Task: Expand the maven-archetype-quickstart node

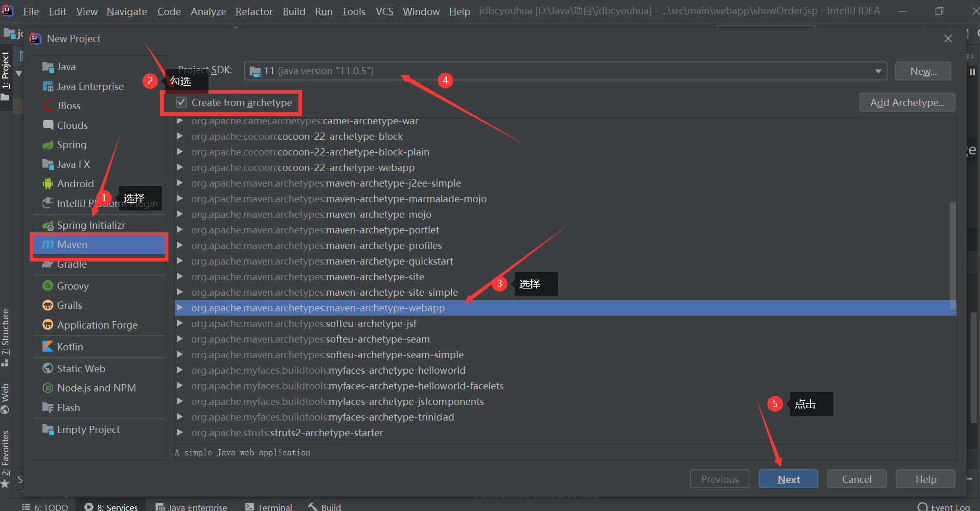Action: (x=180, y=261)
